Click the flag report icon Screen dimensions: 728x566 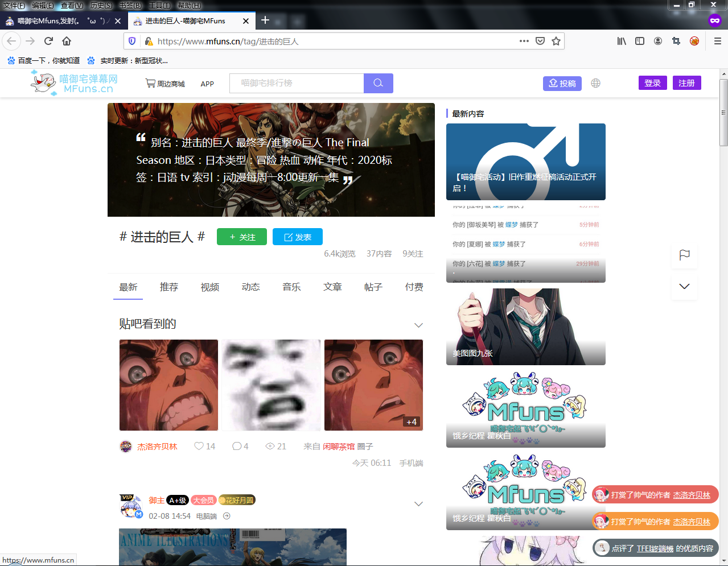(x=684, y=255)
